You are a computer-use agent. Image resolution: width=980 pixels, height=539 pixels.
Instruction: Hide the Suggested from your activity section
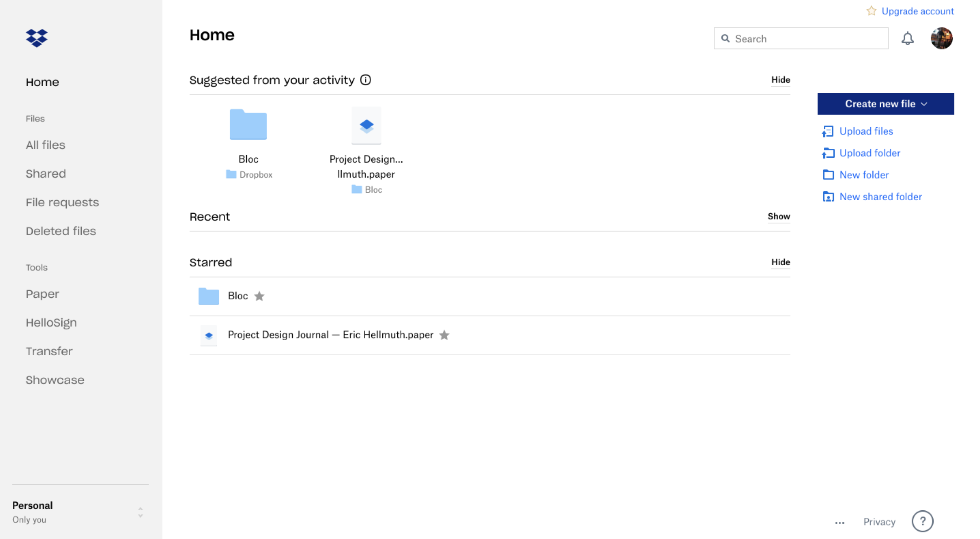(780, 80)
